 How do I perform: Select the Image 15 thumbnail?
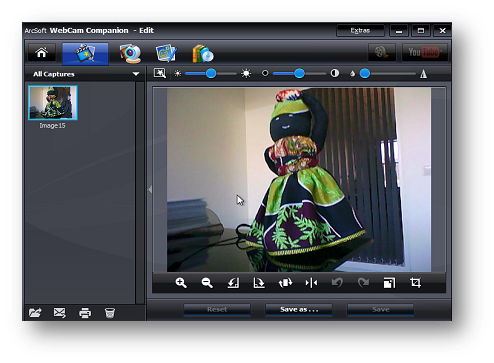[x=53, y=103]
